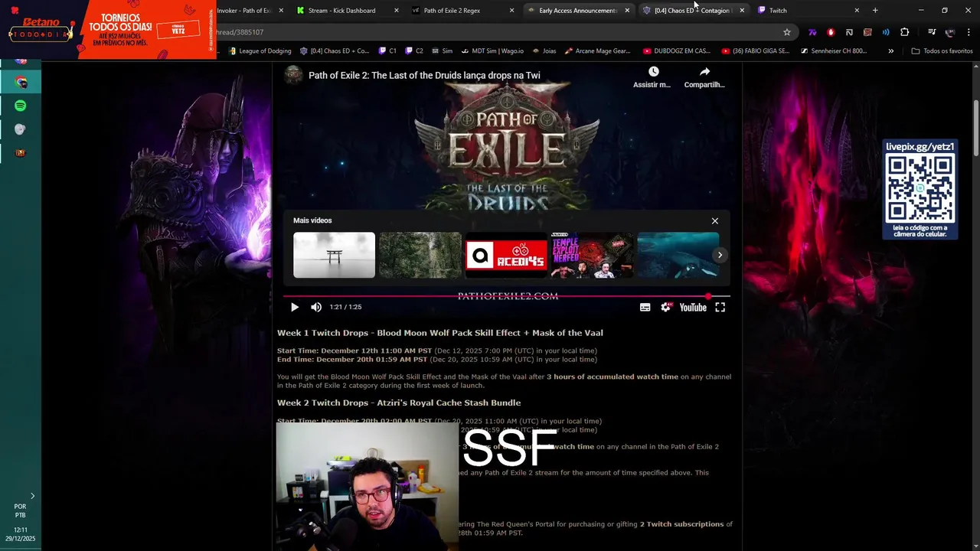Viewport: 980px width, 551px height.
Task: Open the video on YouTube via logo
Action: pyautogui.click(x=693, y=307)
